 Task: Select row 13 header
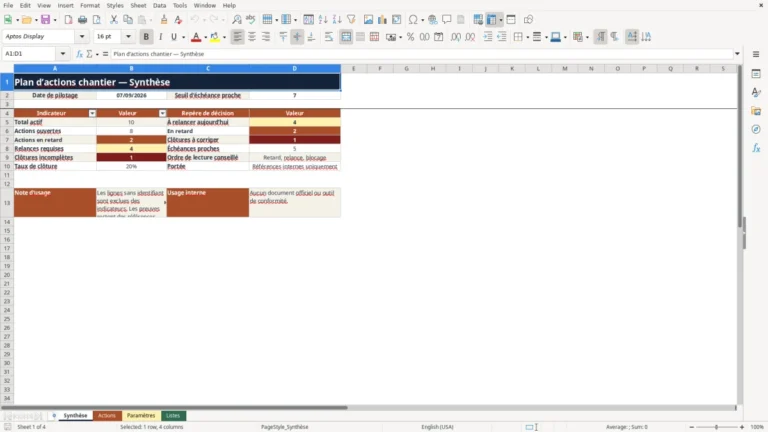point(7,202)
